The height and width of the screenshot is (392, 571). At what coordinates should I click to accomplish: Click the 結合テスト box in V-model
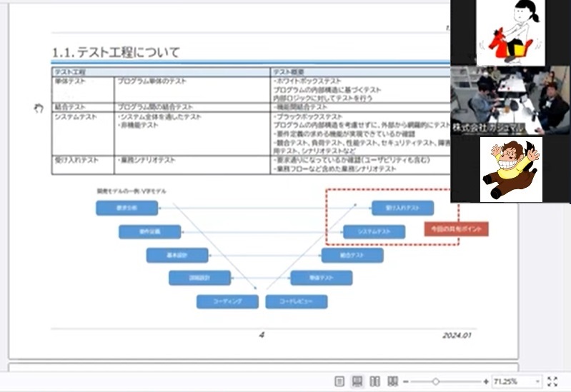tap(352, 255)
